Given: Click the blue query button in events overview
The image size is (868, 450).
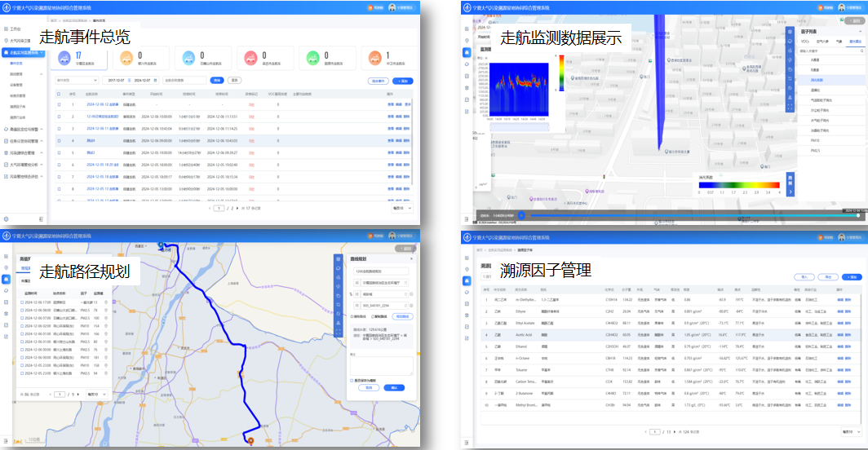Looking at the screenshot, I should 217,80.
